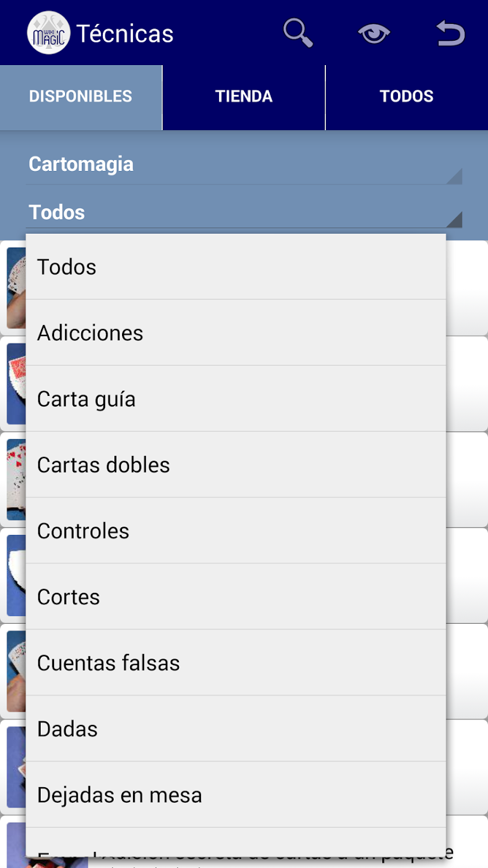This screenshot has width=488, height=868.
Task: Go back using the return arrow icon
Action: [x=451, y=33]
